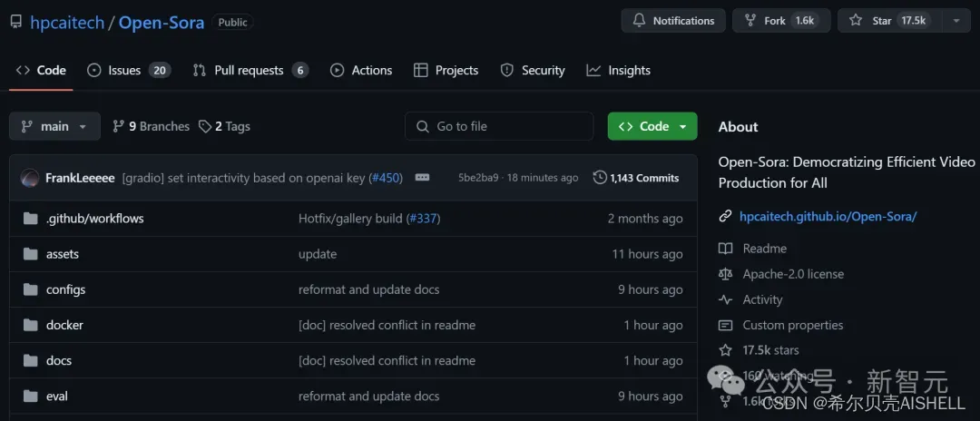The image size is (980, 421).
Task: Click the folder icon for .github/workflows
Action: (x=30, y=219)
